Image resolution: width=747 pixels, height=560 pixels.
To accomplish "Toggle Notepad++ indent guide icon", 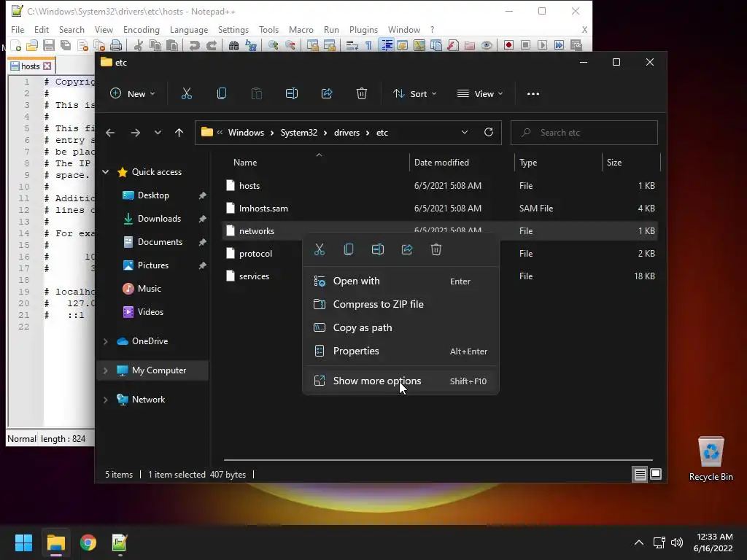I will click(x=387, y=45).
